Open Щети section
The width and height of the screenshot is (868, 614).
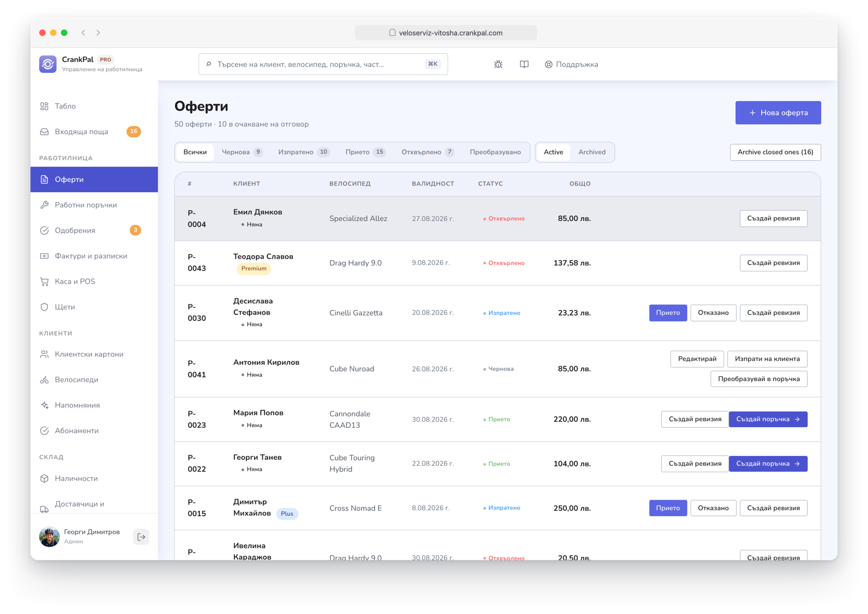[x=94, y=307]
